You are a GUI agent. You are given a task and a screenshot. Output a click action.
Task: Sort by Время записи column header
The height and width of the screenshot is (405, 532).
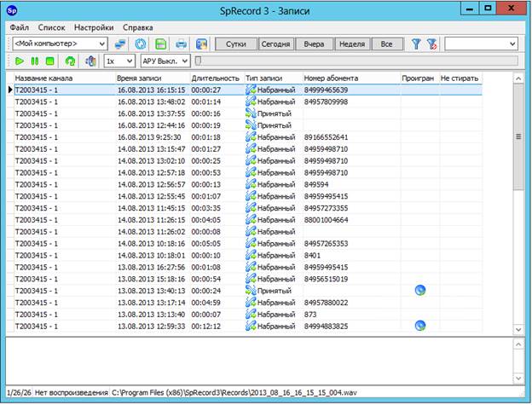point(151,78)
